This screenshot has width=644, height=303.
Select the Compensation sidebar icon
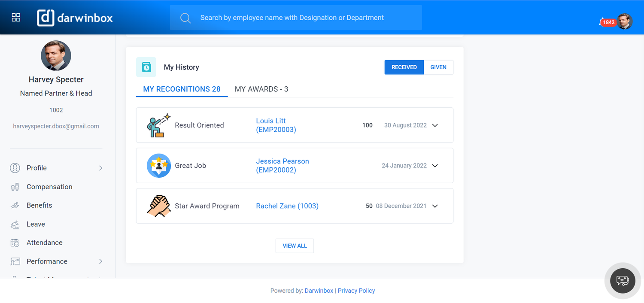pyautogui.click(x=15, y=187)
